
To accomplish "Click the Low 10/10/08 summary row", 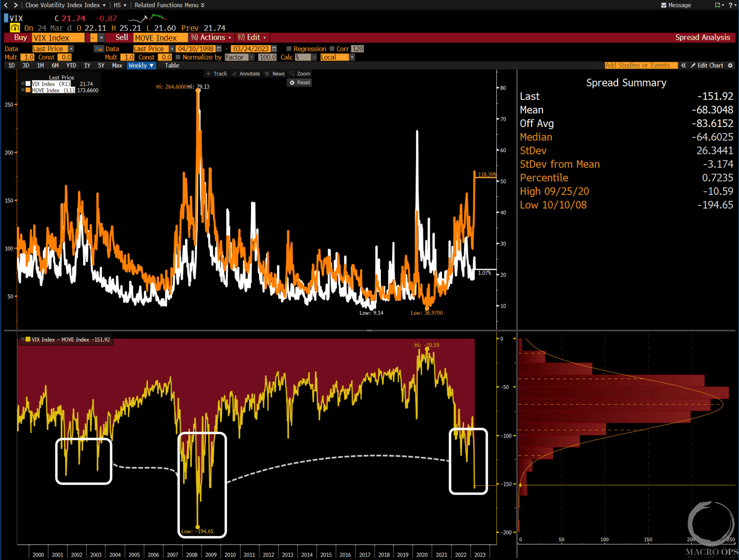I will point(626,204).
